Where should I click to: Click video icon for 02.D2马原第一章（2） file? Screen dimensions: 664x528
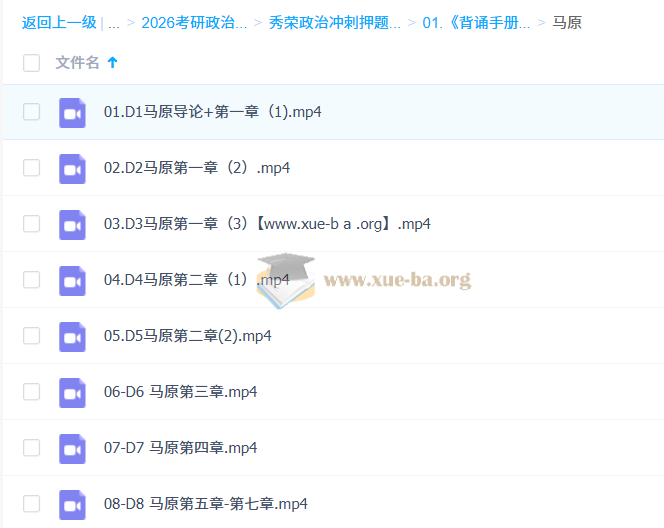pyautogui.click(x=72, y=168)
